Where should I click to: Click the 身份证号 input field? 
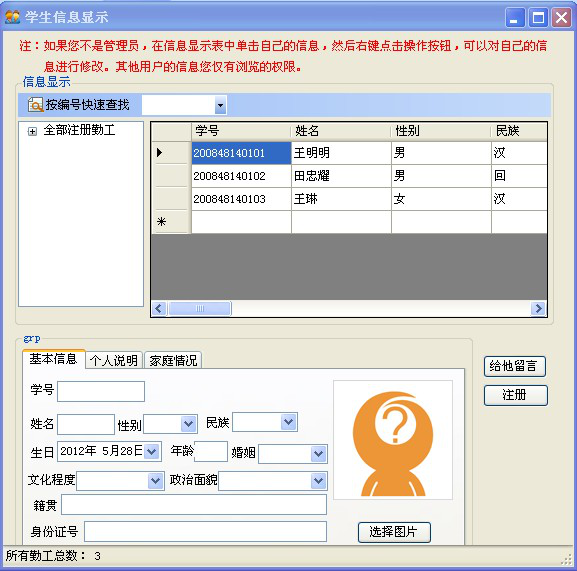205,531
